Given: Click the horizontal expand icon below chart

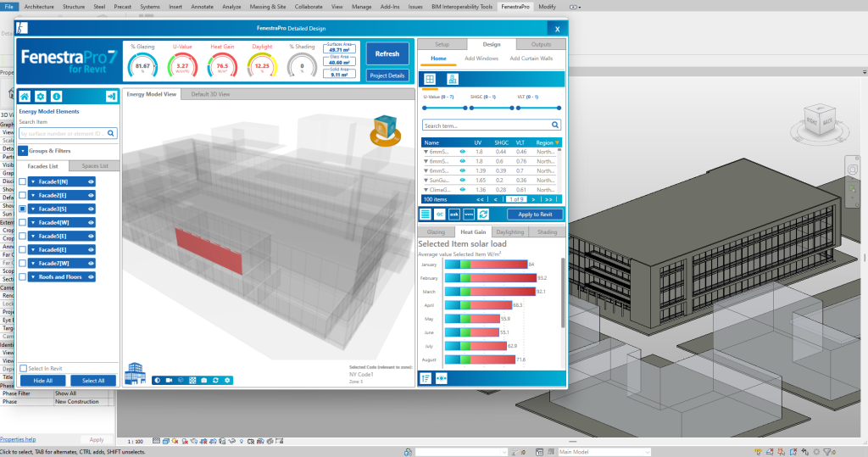Looking at the screenshot, I should (441, 378).
